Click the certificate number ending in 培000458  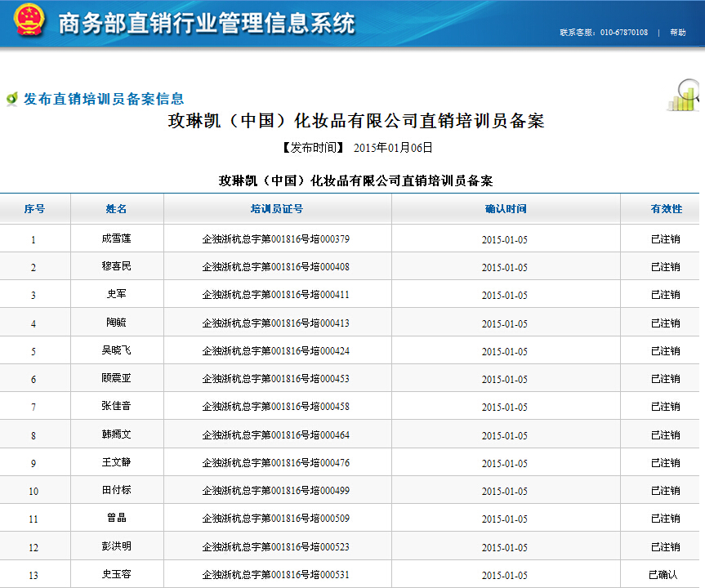coord(275,407)
